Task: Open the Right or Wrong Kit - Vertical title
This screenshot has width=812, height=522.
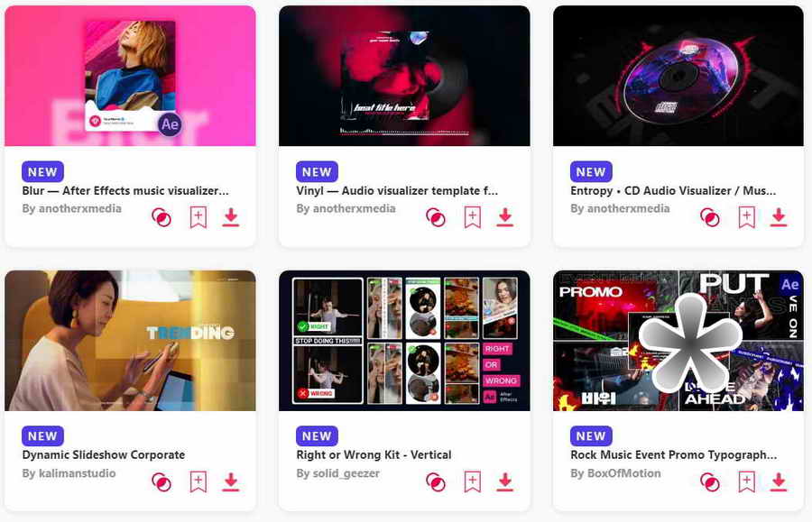Action: point(374,454)
